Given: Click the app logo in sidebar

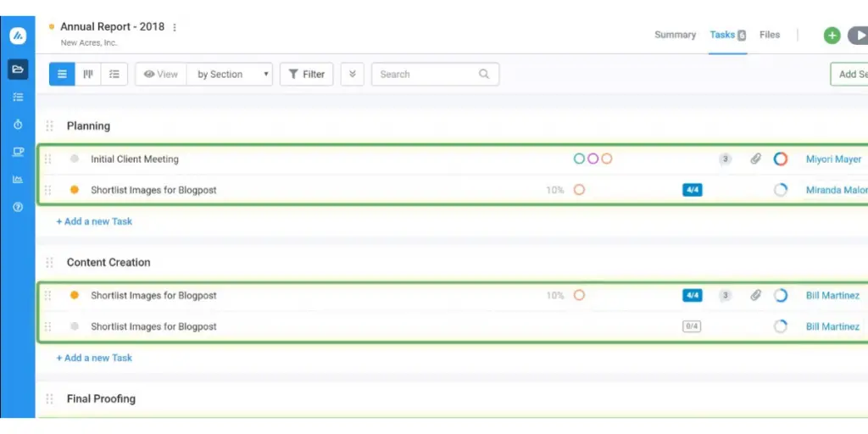Looking at the screenshot, I should 18,36.
